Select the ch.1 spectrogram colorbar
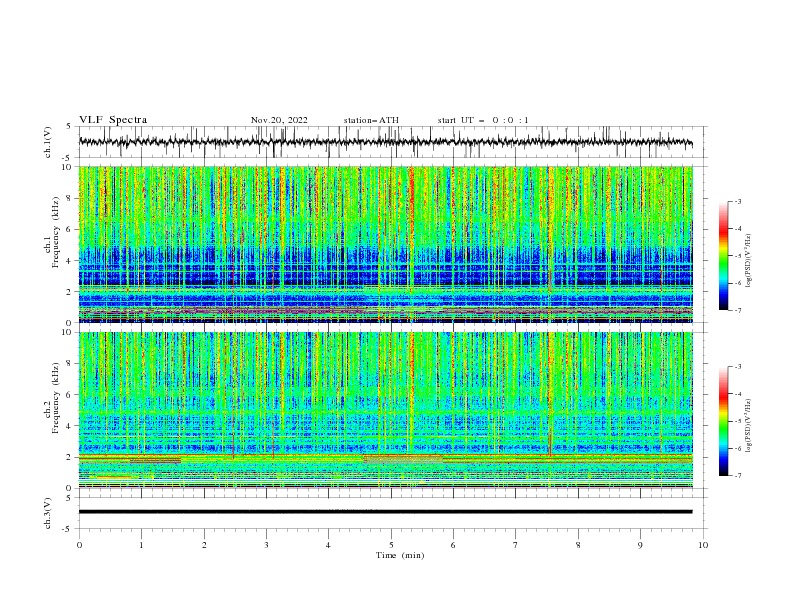The height and width of the screenshot is (612, 792). [x=723, y=256]
